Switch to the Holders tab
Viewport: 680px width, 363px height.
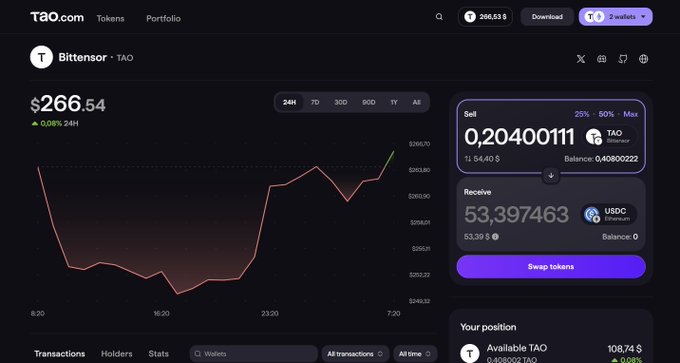click(117, 354)
